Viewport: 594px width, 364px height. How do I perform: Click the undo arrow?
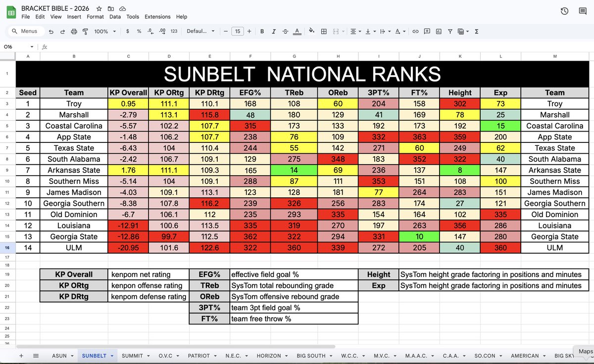51,31
